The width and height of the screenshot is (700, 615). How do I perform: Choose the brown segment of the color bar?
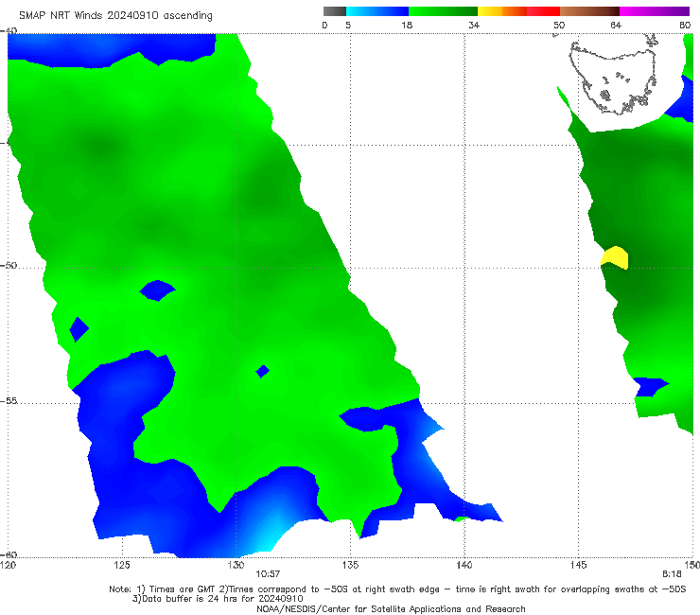click(x=589, y=11)
